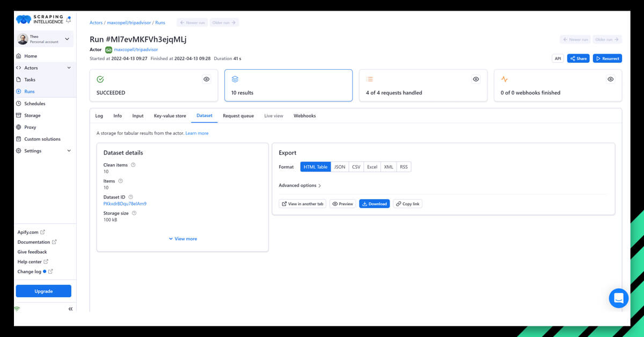The height and width of the screenshot is (337, 644).
Task: Open Help center link
Action: (33, 261)
